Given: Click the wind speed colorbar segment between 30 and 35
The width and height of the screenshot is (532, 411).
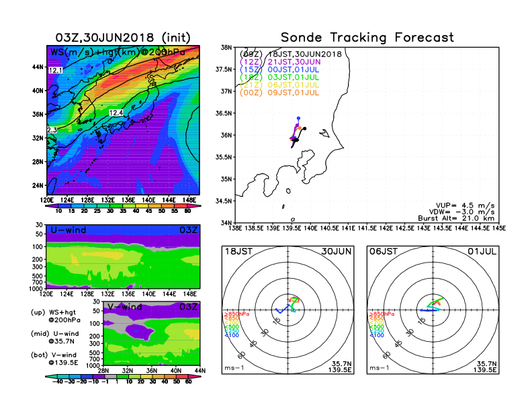Looking at the screenshot, I should click(116, 205).
